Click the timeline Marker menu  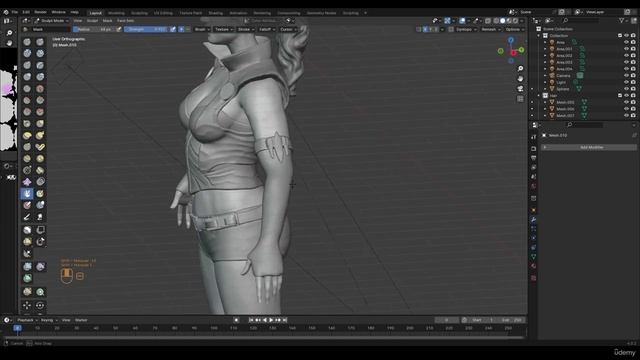[81, 320]
